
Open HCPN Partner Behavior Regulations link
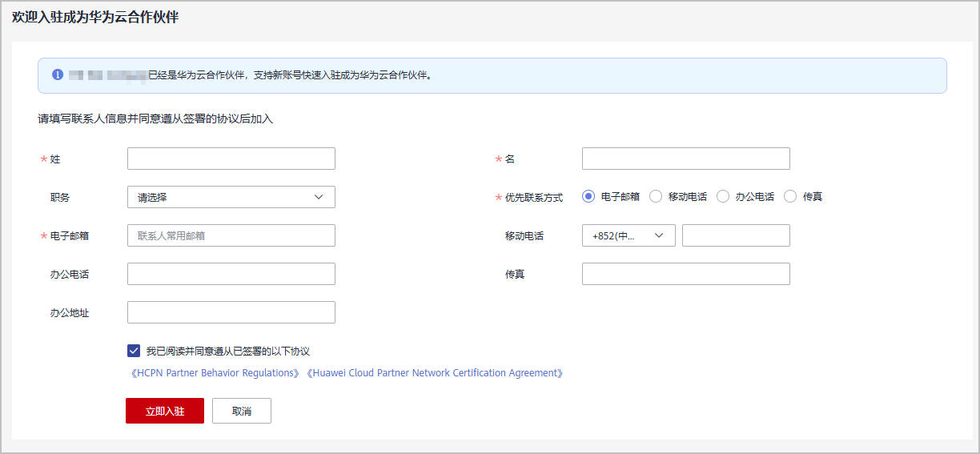coord(215,373)
